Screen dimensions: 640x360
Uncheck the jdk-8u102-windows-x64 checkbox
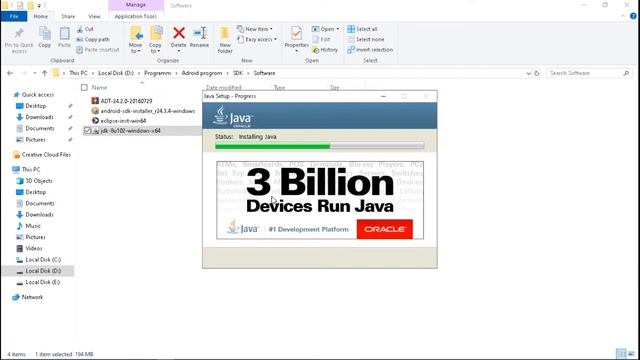(87, 131)
